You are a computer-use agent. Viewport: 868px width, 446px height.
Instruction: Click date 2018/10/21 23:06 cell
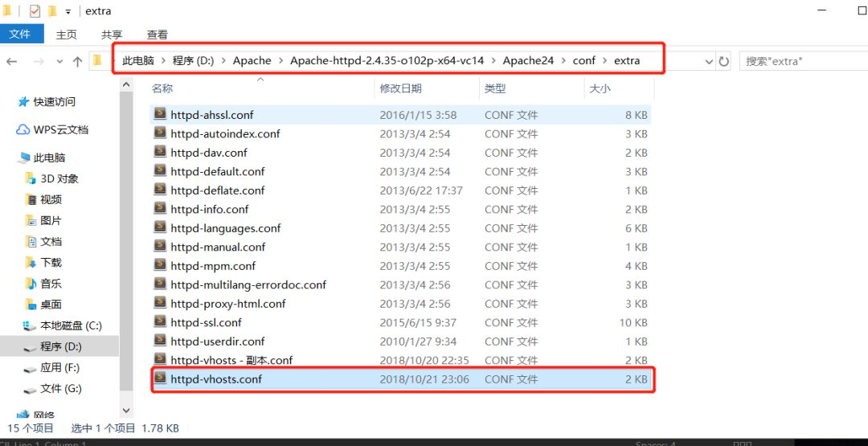(424, 379)
